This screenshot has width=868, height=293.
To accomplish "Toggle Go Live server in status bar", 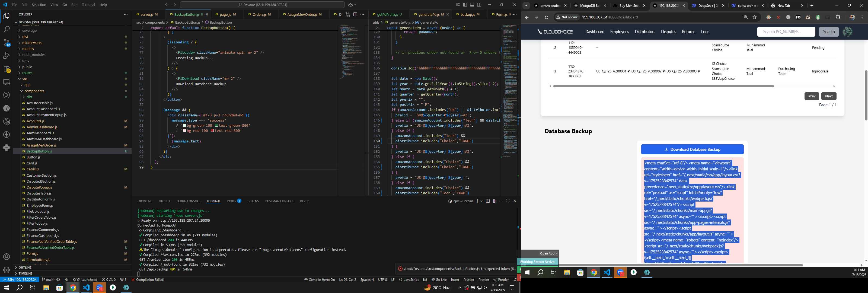I will [x=439, y=279].
